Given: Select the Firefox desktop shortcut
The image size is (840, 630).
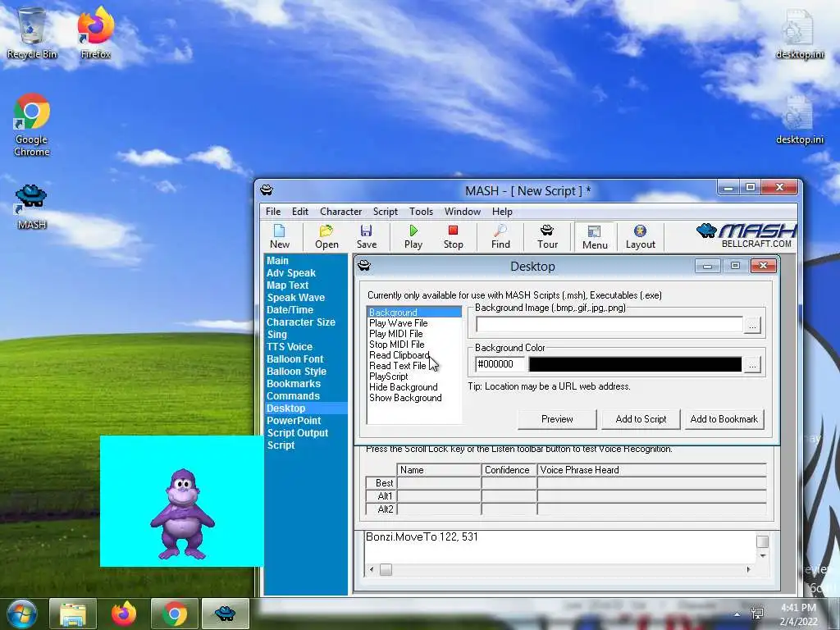Looking at the screenshot, I should (95, 33).
